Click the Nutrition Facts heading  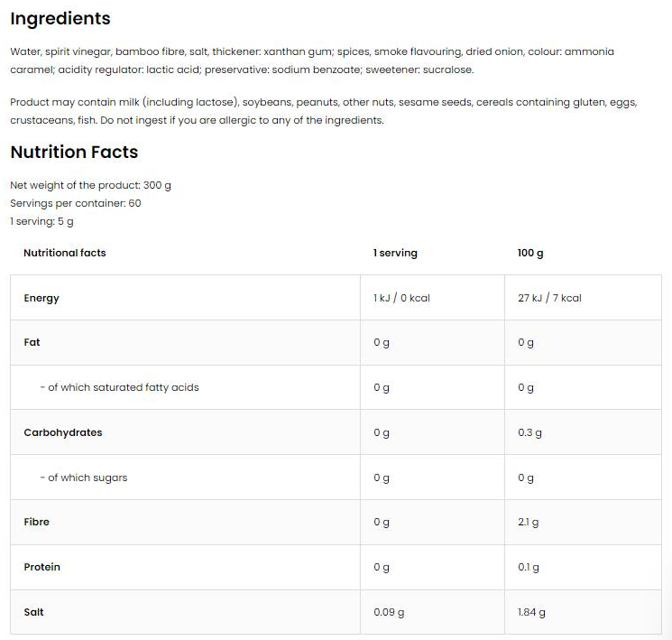[x=74, y=152]
